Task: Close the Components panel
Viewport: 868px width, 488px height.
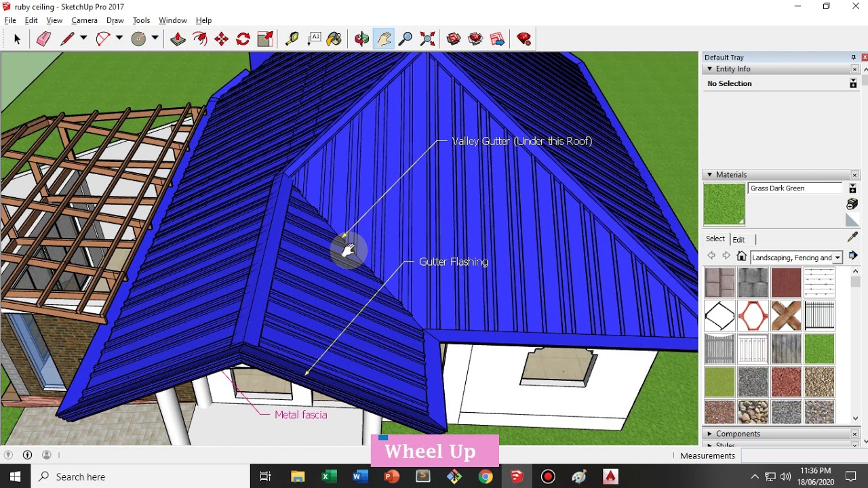Action: (854, 434)
